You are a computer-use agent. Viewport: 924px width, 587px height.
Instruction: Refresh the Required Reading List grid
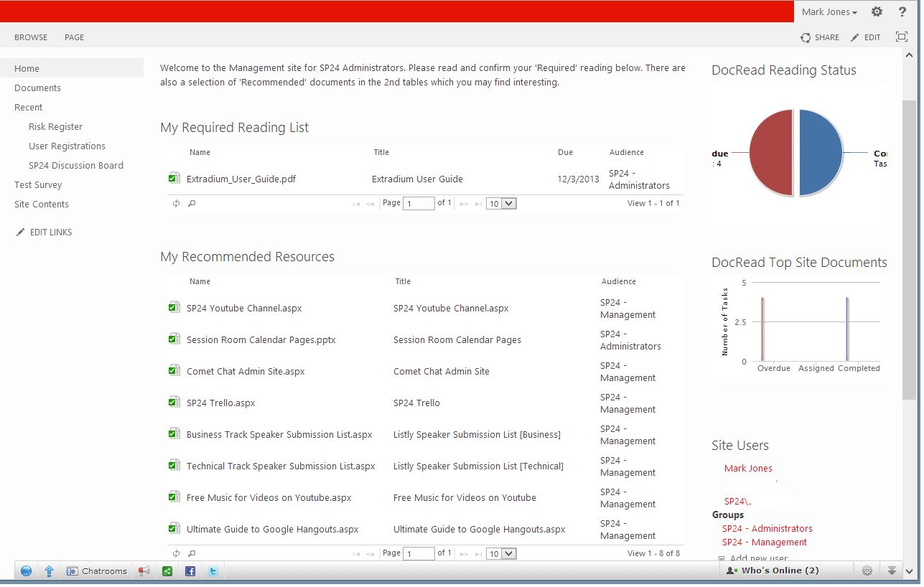(176, 204)
